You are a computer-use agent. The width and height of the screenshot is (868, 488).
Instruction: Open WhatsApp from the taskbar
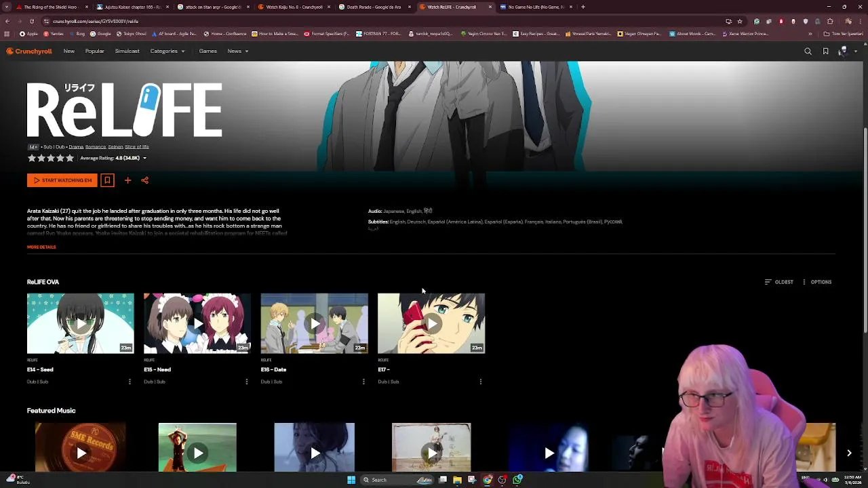pyautogui.click(x=517, y=480)
